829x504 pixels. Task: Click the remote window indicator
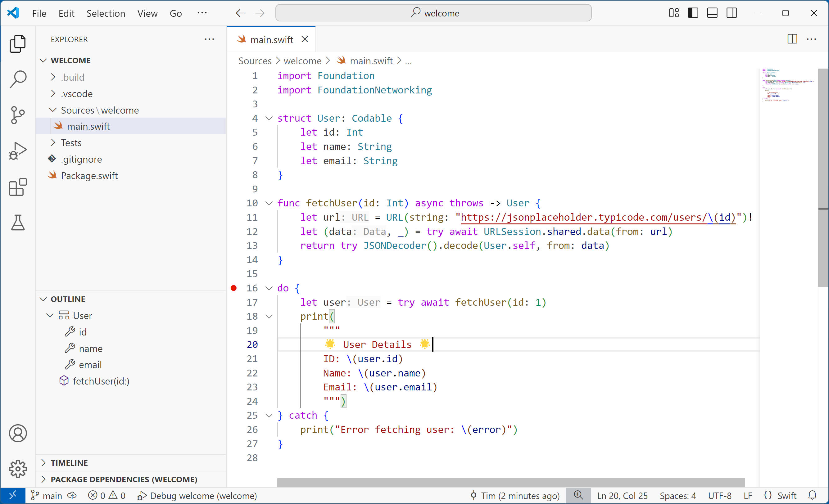click(13, 495)
